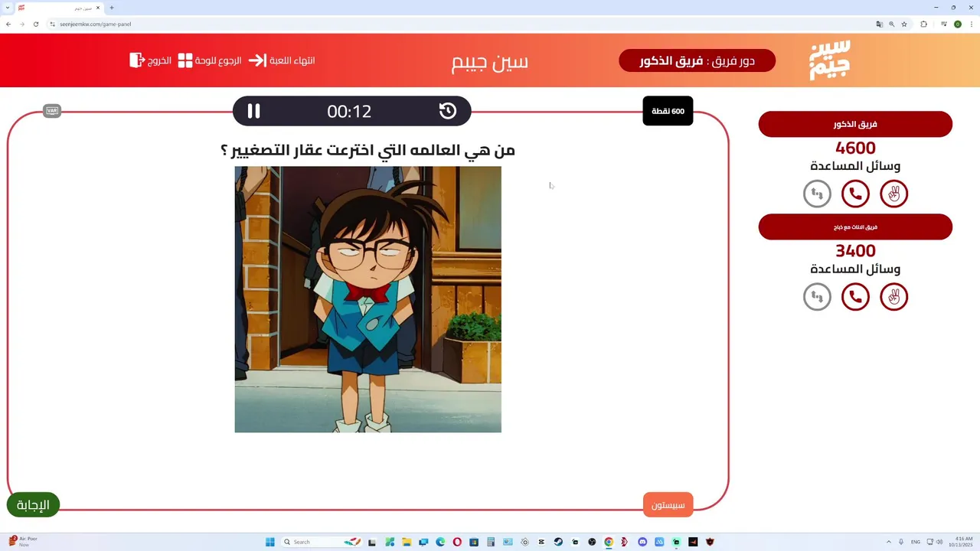Screen dimensions: 980x551
Task: Open the Windows Start menu
Action: click(270, 542)
